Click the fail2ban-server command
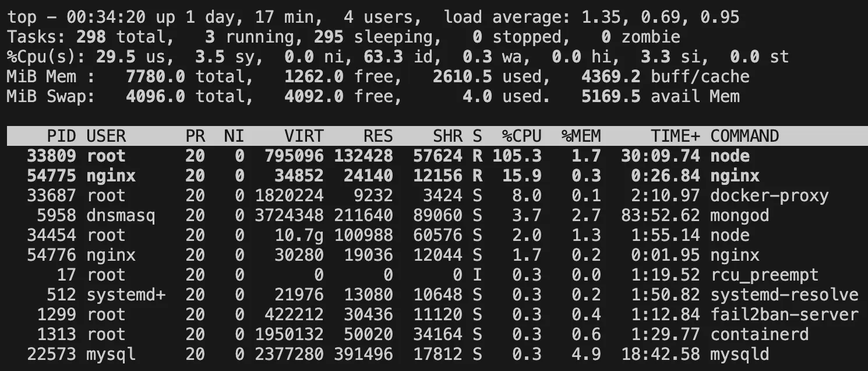This screenshot has width=868, height=371. pyautogui.click(x=784, y=315)
